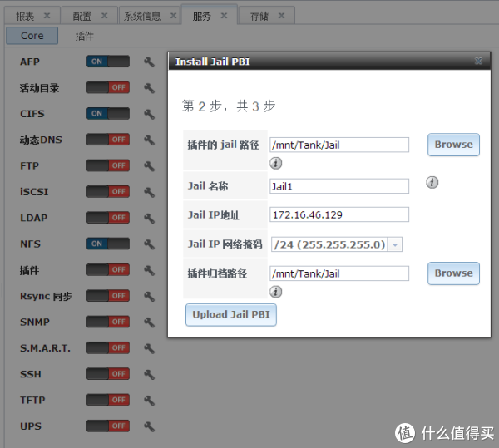Open AFP service settings wrench

[149, 62]
